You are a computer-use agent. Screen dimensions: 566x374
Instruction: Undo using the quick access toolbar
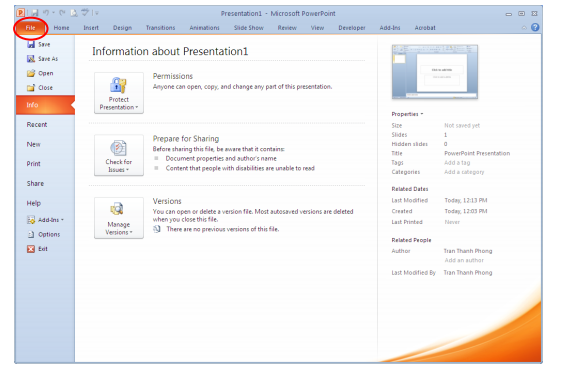46,13
